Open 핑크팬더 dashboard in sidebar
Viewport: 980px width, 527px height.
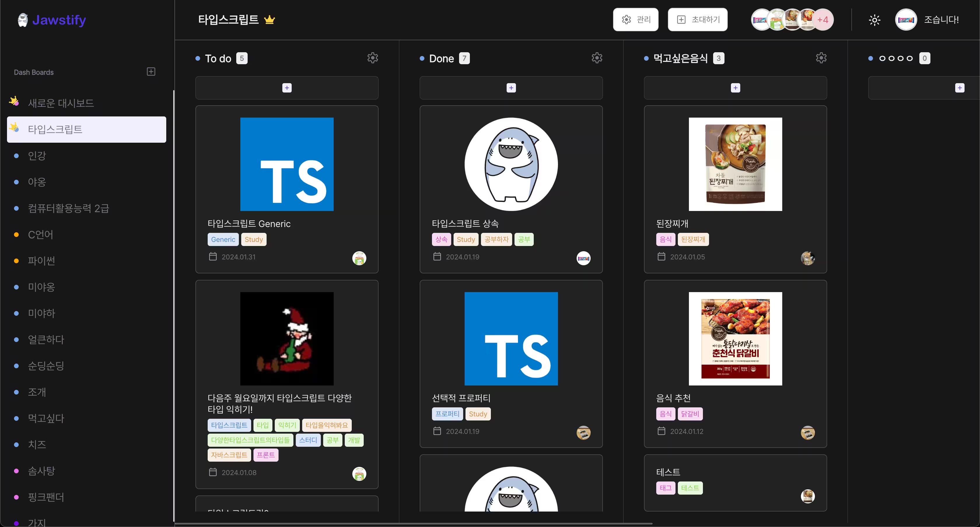click(86, 497)
